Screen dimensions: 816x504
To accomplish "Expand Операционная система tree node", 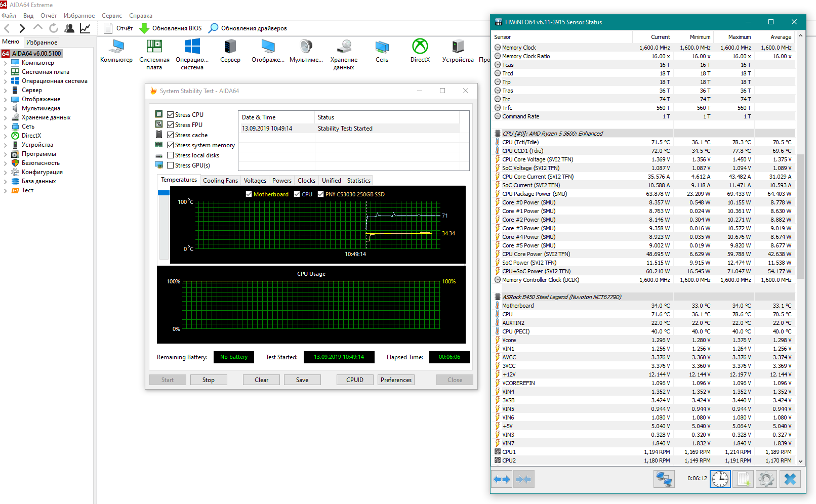I will click(6, 81).
